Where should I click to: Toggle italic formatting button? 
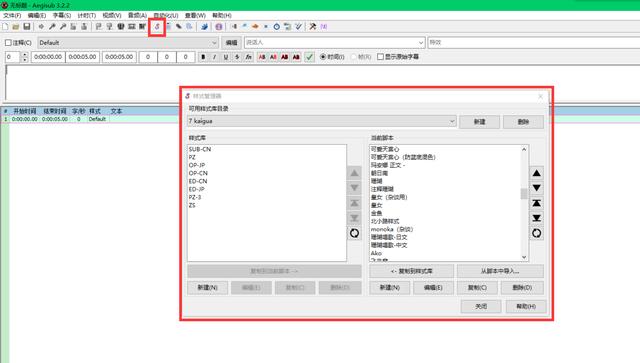pos(214,57)
